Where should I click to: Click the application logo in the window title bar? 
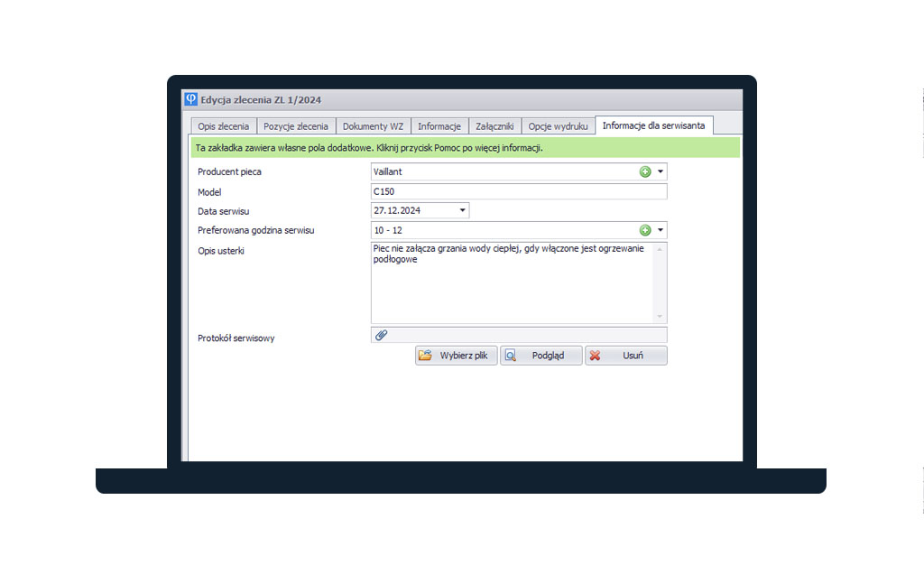[x=190, y=99]
